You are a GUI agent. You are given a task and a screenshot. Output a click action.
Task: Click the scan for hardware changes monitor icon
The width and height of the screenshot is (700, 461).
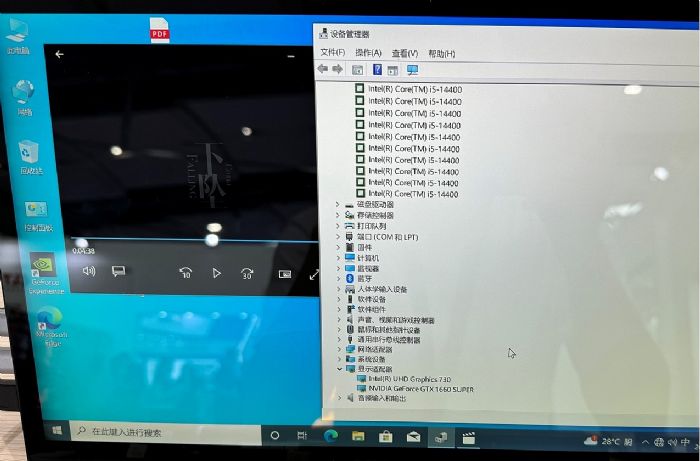[x=412, y=70]
